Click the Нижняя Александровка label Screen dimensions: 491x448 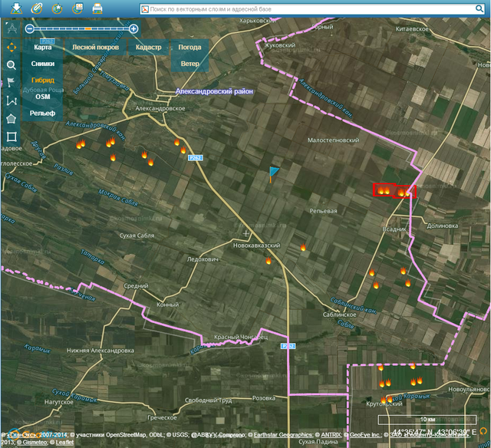[x=101, y=351]
